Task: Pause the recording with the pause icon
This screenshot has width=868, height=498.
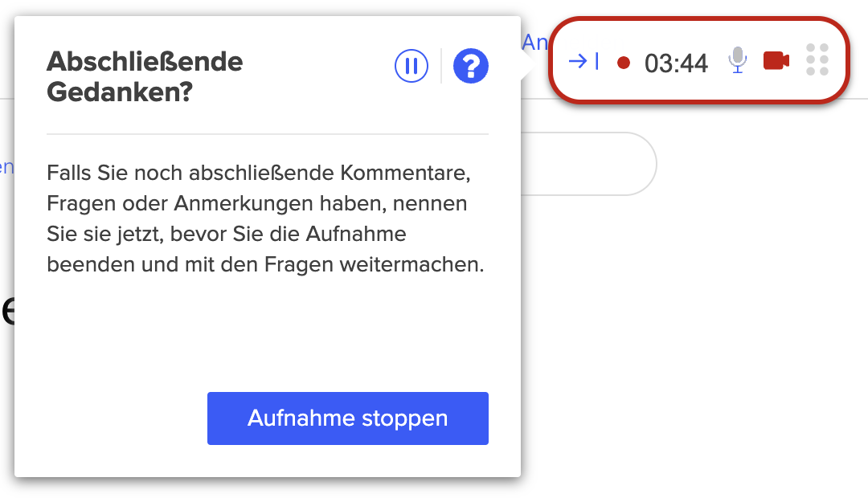Action: [x=411, y=66]
